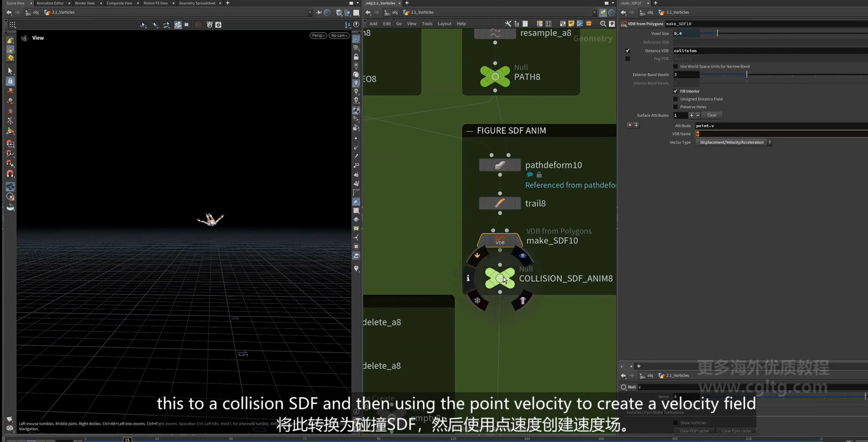Click the arrow select tool in left toolbar
868x442 pixels.
10,71
